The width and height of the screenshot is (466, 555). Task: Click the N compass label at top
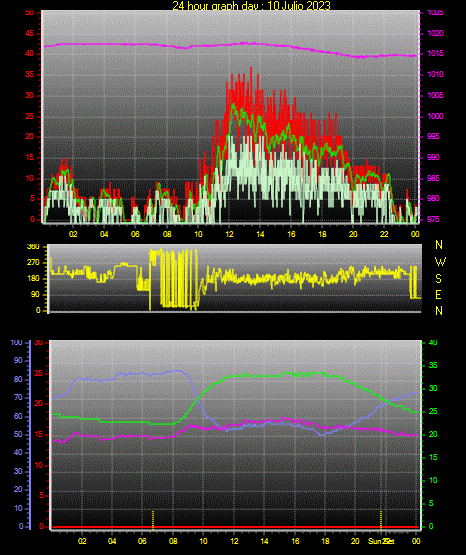pyautogui.click(x=439, y=245)
